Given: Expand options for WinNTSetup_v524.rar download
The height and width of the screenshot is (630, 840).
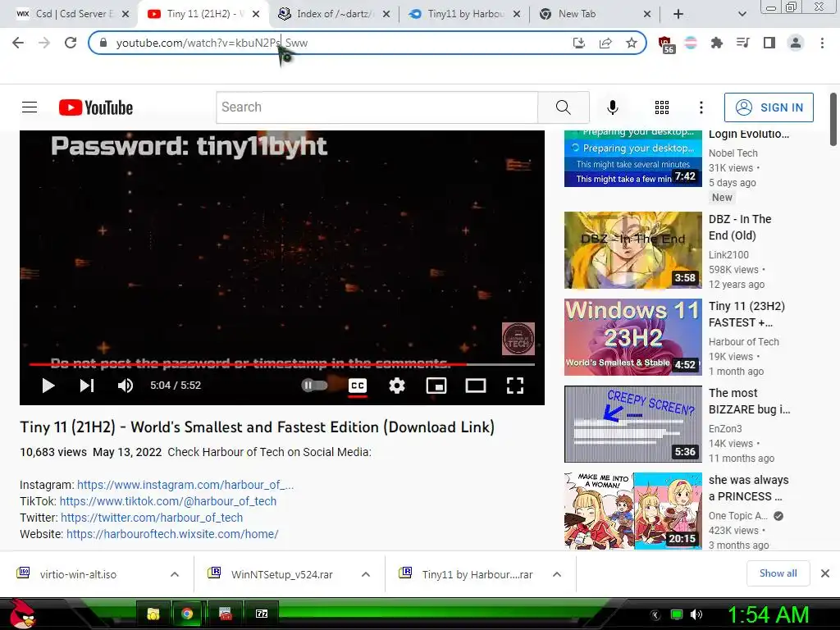Looking at the screenshot, I should 365,574.
